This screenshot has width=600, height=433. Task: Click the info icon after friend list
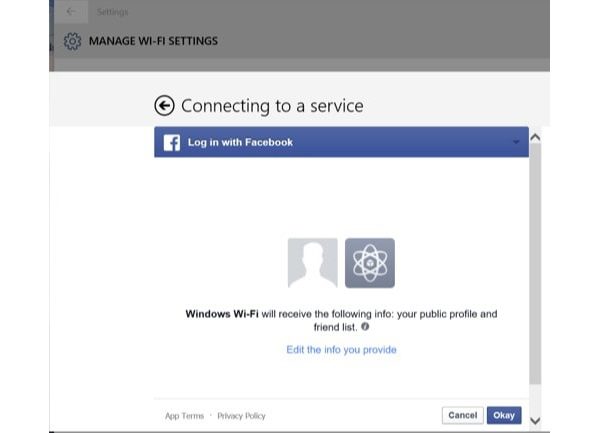pyautogui.click(x=365, y=327)
